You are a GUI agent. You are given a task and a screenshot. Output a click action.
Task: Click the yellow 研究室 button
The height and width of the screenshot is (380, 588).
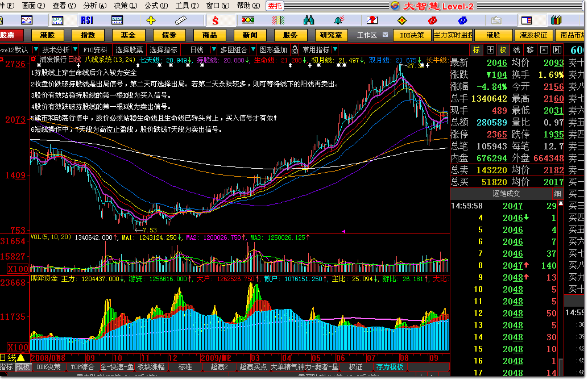coord(331,35)
